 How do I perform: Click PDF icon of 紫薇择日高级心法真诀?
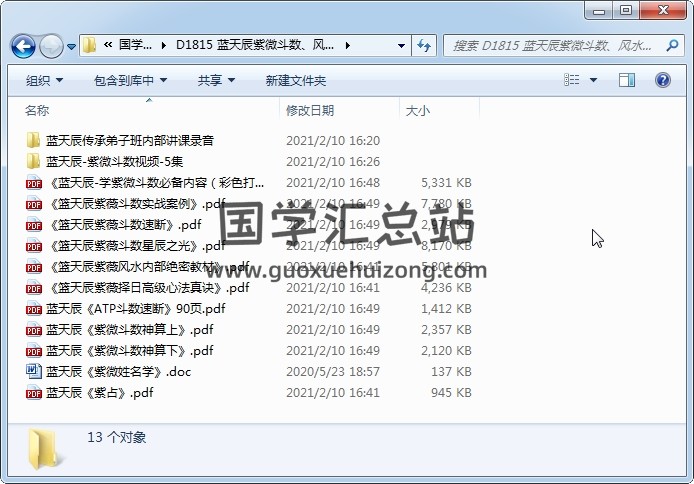pyautogui.click(x=34, y=288)
